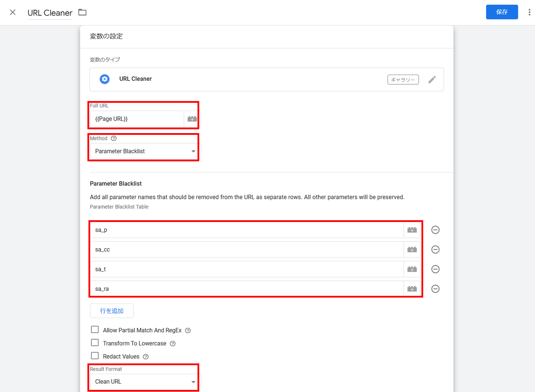Toggle the Redact Values checkbox
The width and height of the screenshot is (535, 392).
tap(95, 356)
